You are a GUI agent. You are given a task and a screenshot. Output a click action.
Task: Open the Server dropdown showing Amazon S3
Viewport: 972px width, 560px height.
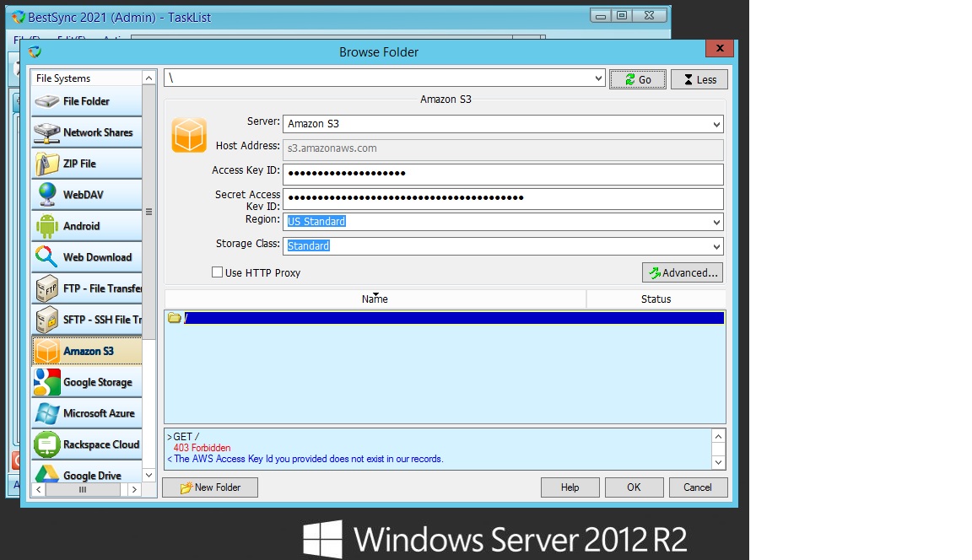click(716, 124)
